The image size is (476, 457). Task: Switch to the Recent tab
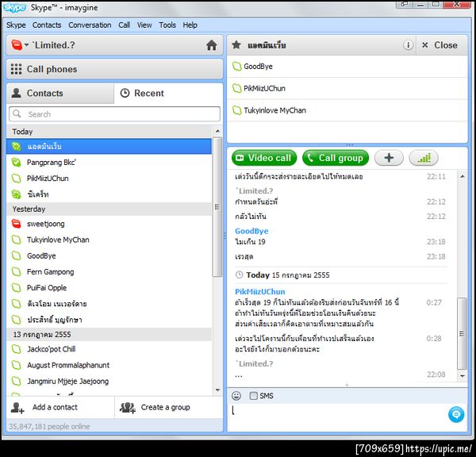pyautogui.click(x=168, y=93)
